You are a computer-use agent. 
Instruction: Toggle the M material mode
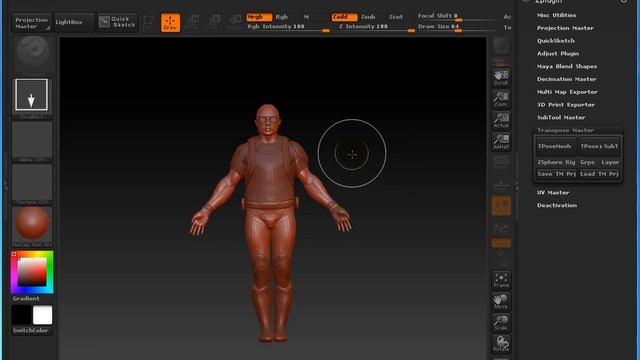coord(306,17)
